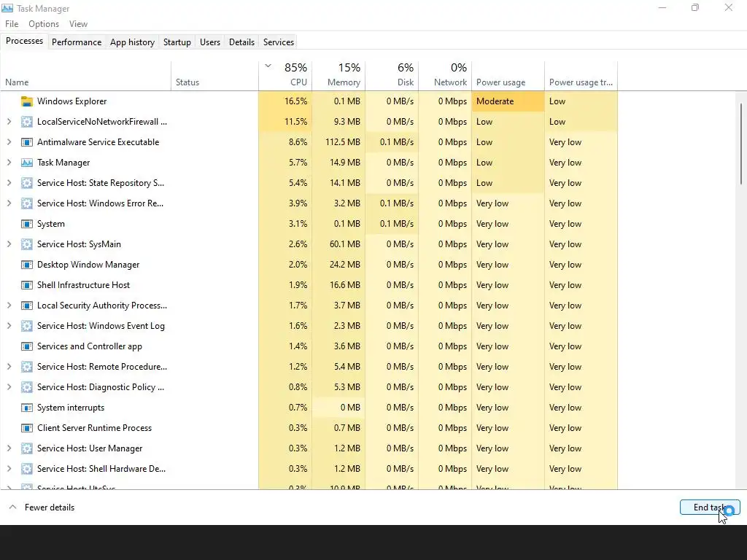This screenshot has height=560, width=747.
Task: Click the System process icon
Action: (x=27, y=224)
